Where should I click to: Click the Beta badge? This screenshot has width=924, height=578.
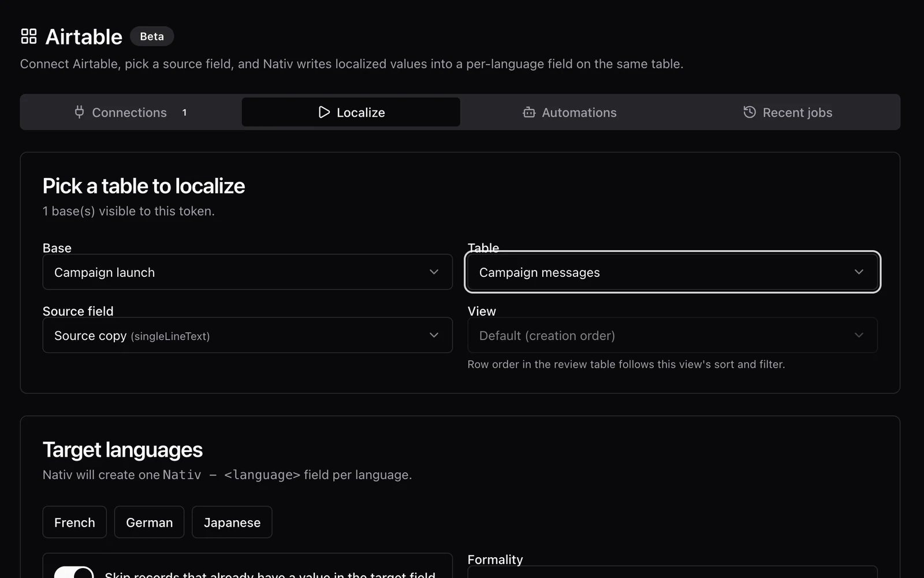152,36
